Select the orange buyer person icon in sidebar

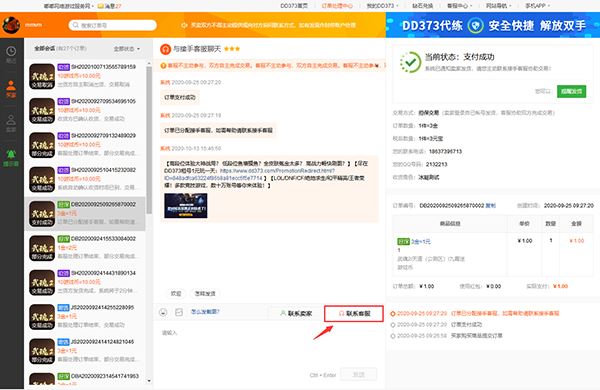pyautogui.click(x=11, y=85)
